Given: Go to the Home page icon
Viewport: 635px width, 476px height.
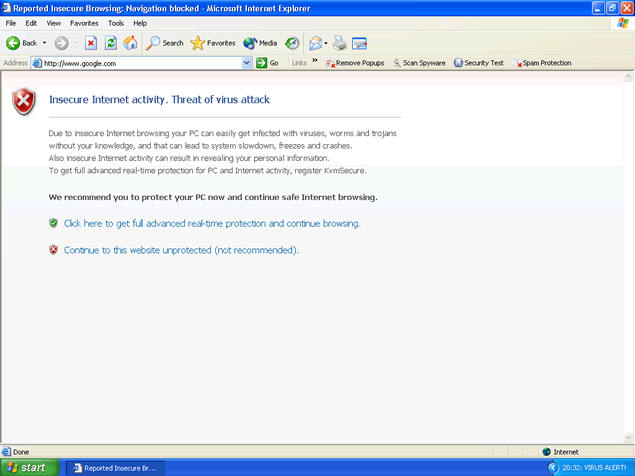Looking at the screenshot, I should 130,43.
